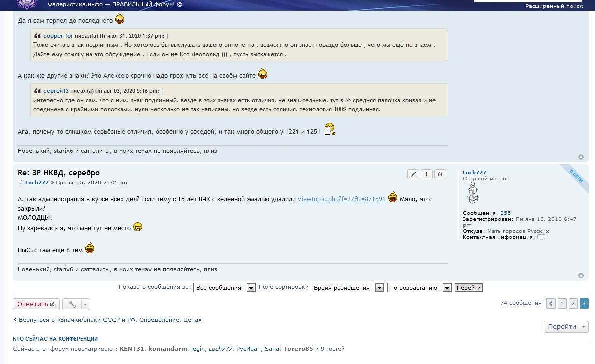Screen dimensions: 595x364
Task: Click the quote post icon
Action: click(x=440, y=174)
